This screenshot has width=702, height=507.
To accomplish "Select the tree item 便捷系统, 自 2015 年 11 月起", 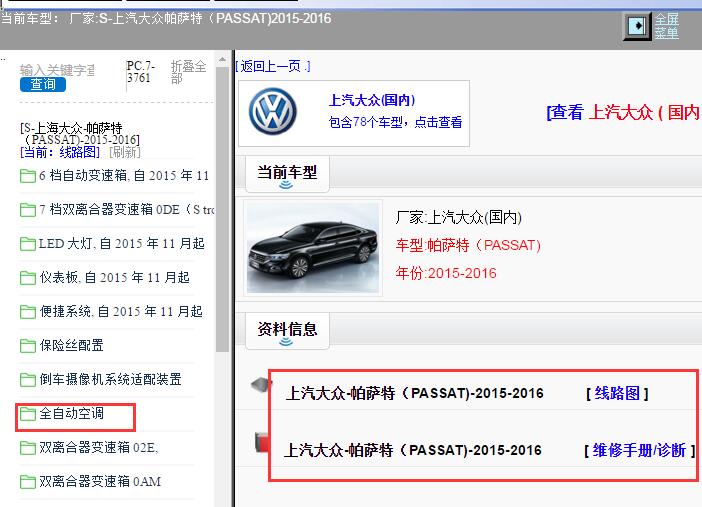I will pyautogui.click(x=121, y=312).
